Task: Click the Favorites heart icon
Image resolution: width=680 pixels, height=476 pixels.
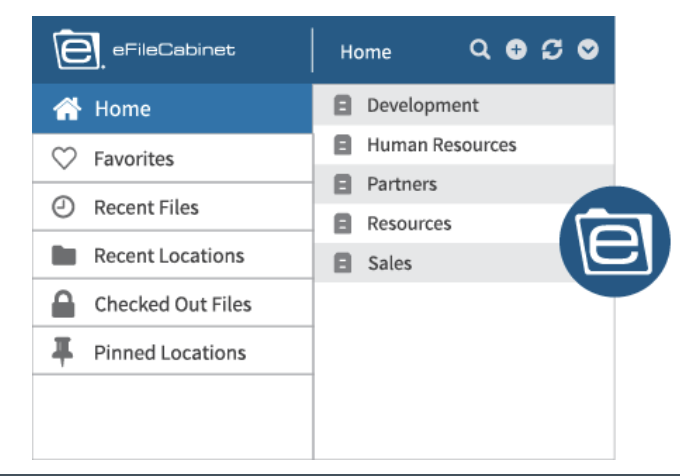Action: [63, 158]
